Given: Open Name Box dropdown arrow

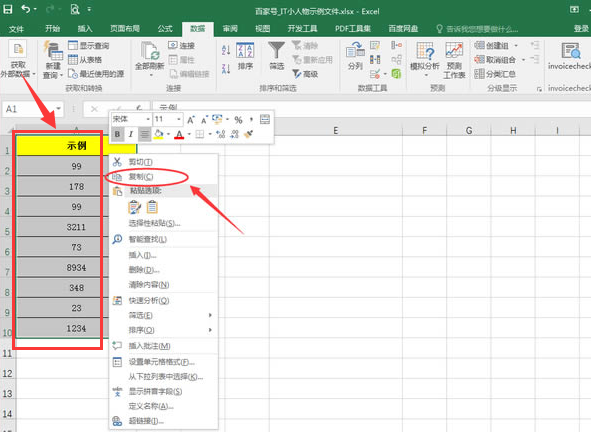Looking at the screenshot, I should pyautogui.click(x=58, y=109).
